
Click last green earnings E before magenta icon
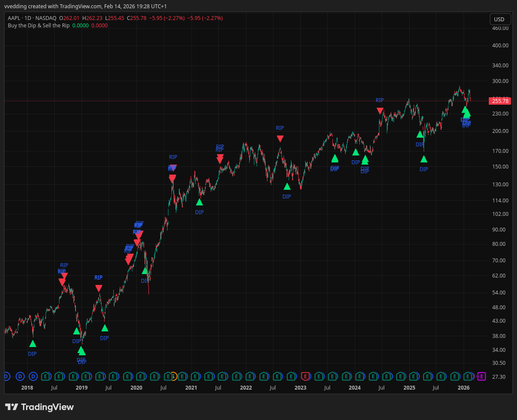[x=468, y=376]
